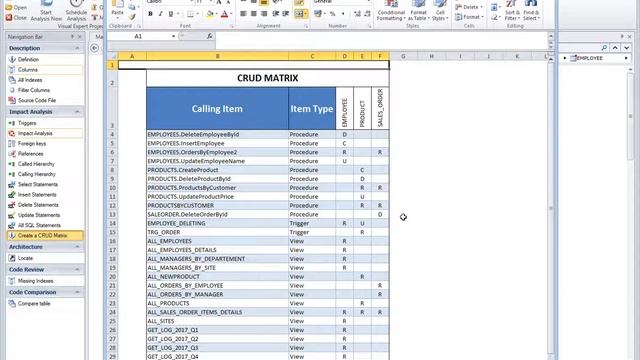The height and width of the screenshot is (360, 640).
Task: Select row 16 header
Action: (x=113, y=241)
